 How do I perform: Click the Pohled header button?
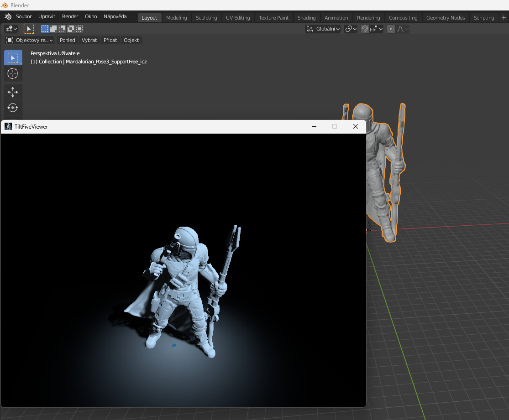[68, 40]
